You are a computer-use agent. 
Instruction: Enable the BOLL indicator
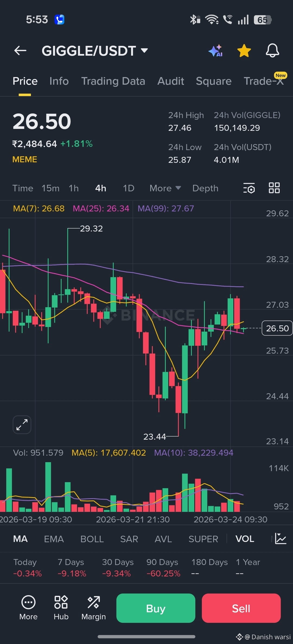click(x=92, y=539)
